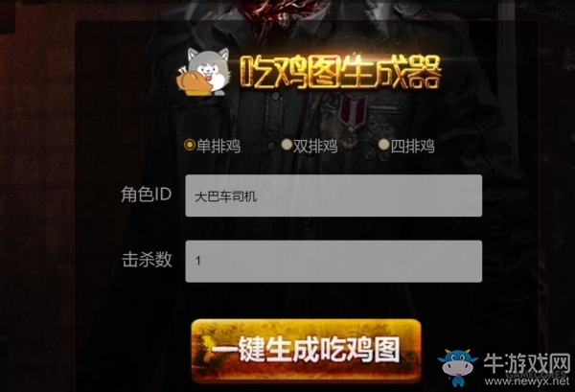Click the 大巴车司机 text in field
The width and height of the screenshot is (575, 392).
(x=225, y=196)
